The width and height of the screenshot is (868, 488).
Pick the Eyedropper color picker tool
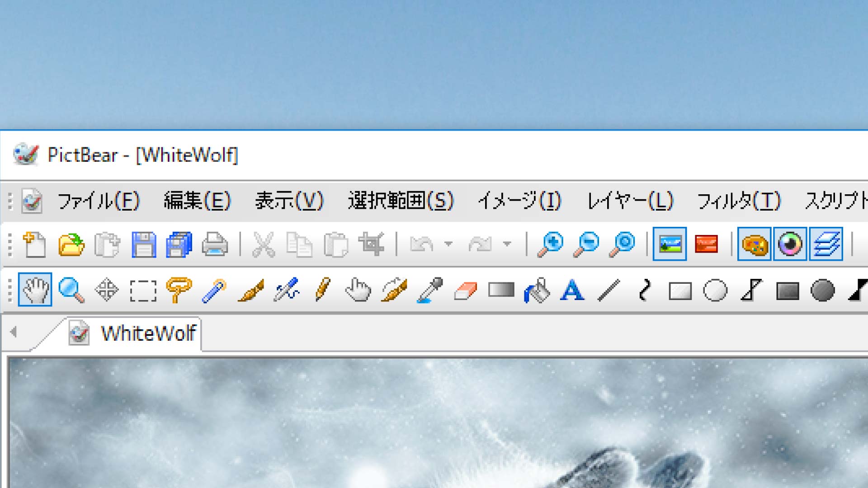click(x=429, y=290)
